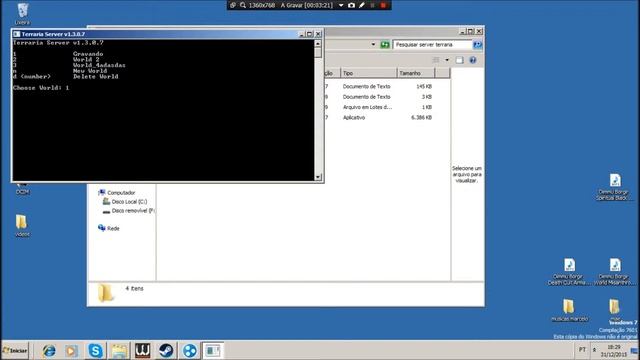Click the 'Pesquisar server terraria' search box
This screenshot has width=640, height=360.
433,44
